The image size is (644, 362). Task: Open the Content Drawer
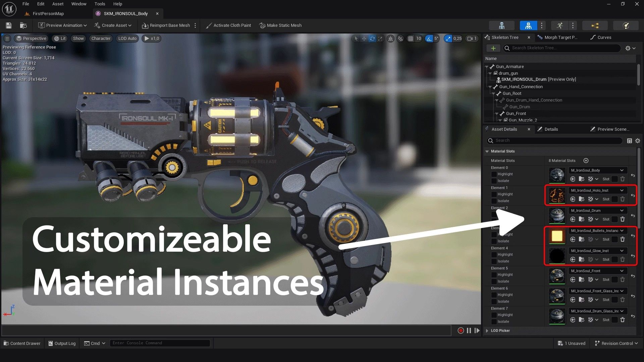point(22,343)
